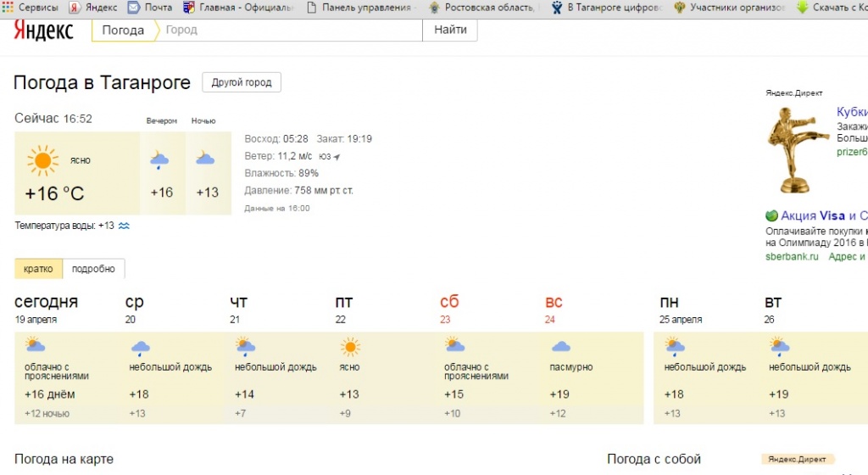Click the Адрес и link in ad
The height and width of the screenshot is (475, 868).
(x=847, y=256)
